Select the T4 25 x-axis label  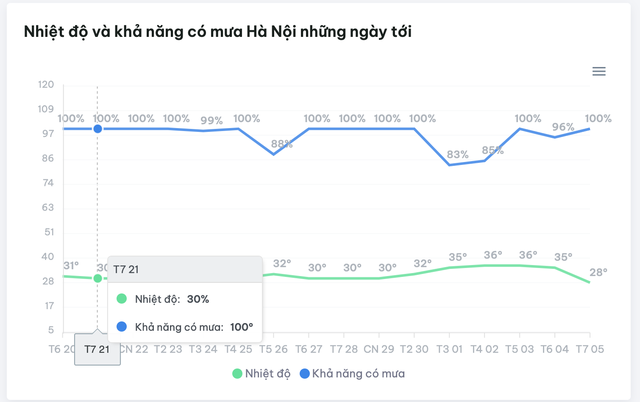238,349
